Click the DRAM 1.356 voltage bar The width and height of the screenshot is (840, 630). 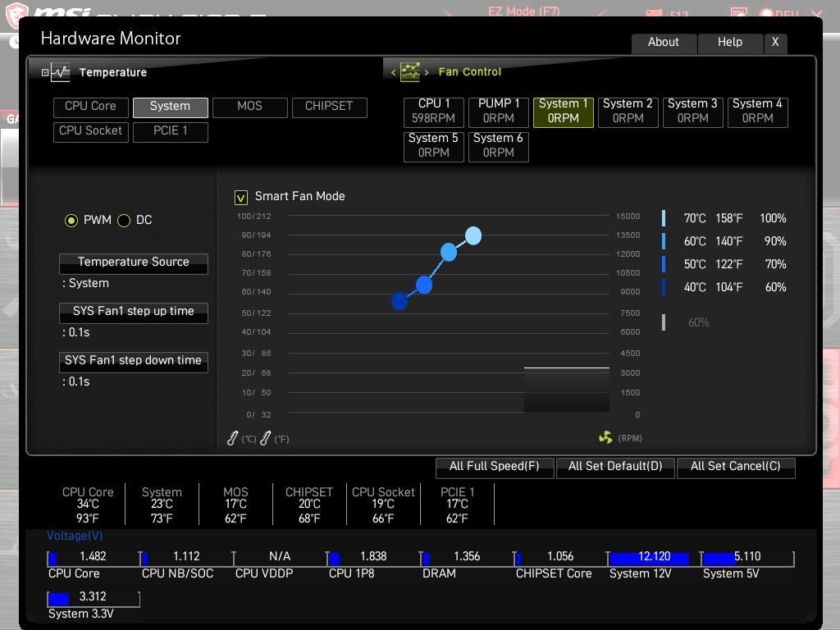pyautogui.click(x=467, y=558)
